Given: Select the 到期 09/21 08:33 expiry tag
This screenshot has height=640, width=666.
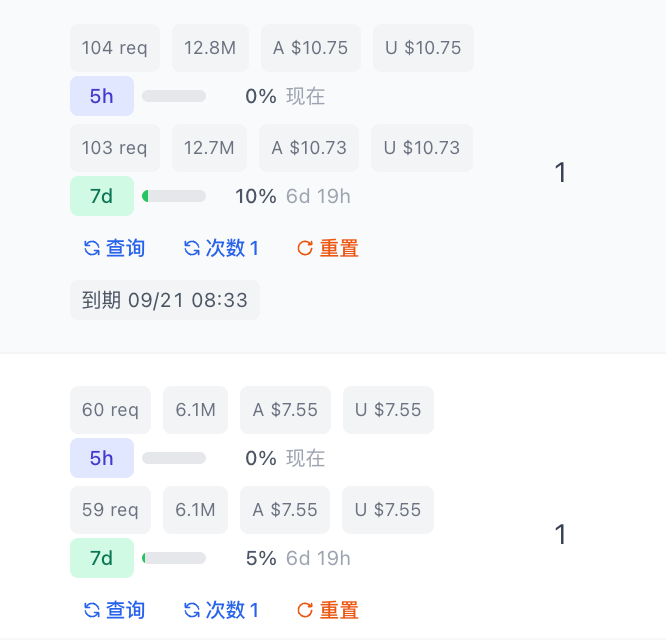Looking at the screenshot, I should point(165,300).
